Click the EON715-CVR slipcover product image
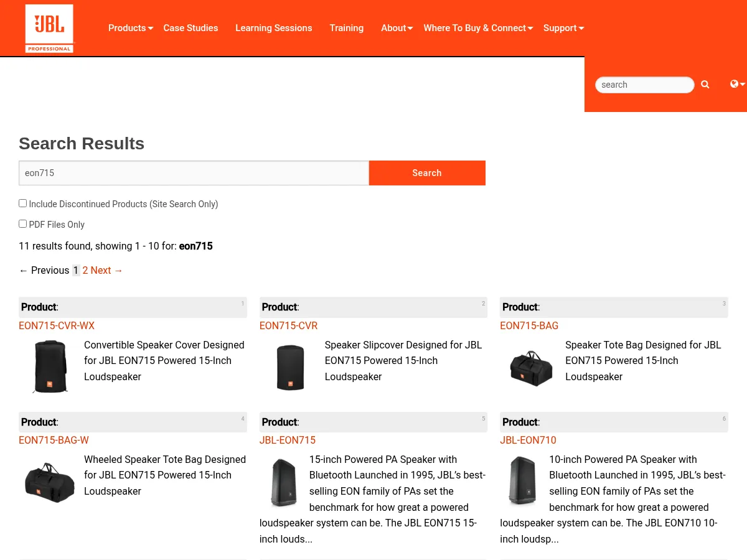747x560 pixels. pos(290,367)
